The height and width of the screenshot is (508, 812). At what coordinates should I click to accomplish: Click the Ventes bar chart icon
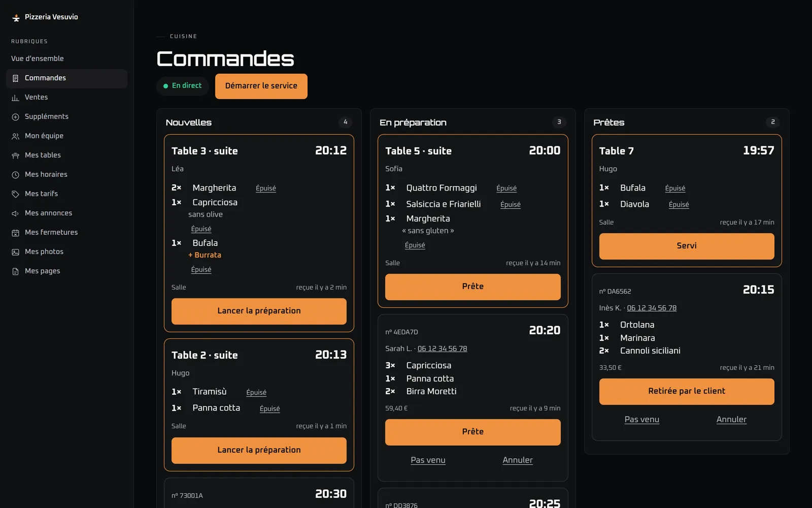pos(15,98)
